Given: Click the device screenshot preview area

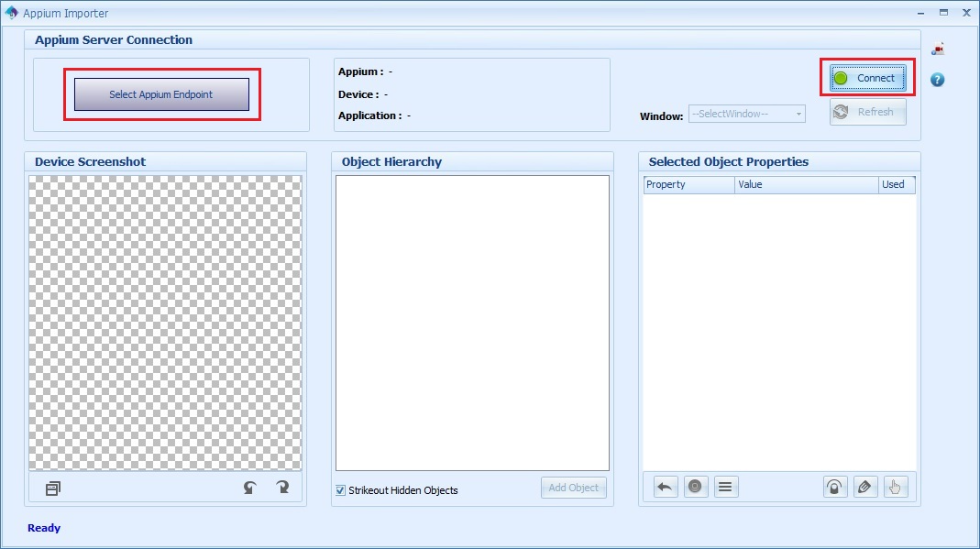Looking at the screenshot, I should [x=165, y=323].
